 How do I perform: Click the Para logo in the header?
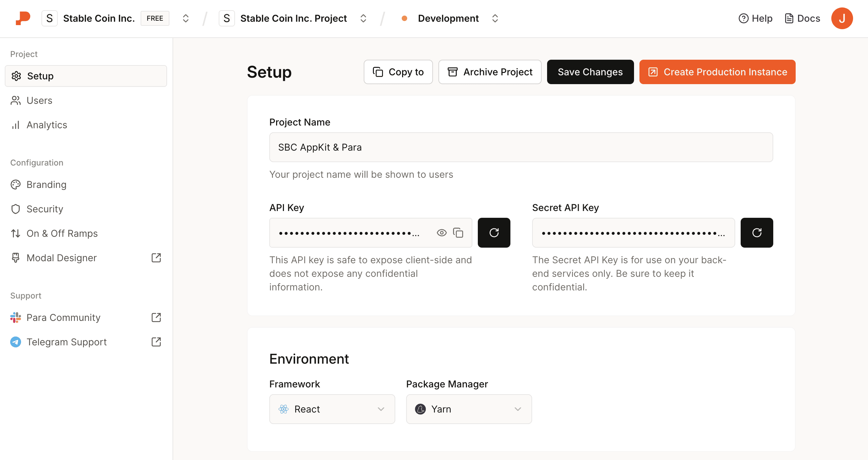click(23, 18)
